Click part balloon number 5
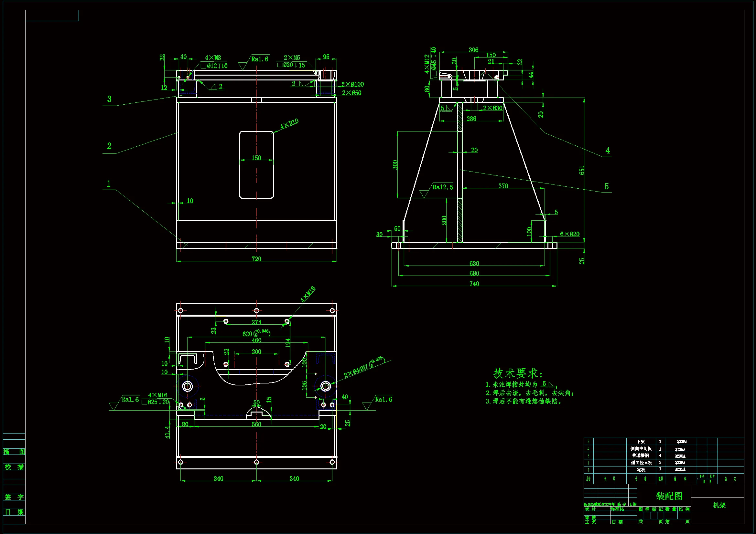The width and height of the screenshot is (756, 534). tap(607, 186)
